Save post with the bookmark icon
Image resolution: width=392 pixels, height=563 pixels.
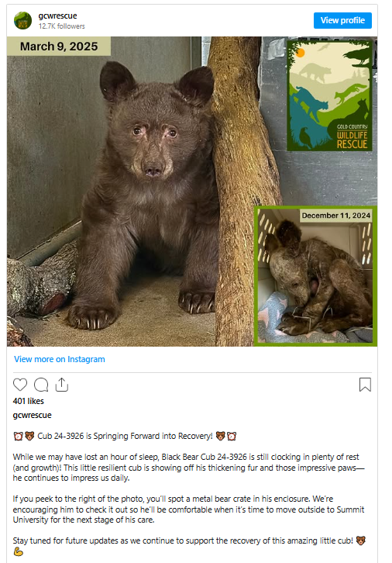[x=365, y=385]
